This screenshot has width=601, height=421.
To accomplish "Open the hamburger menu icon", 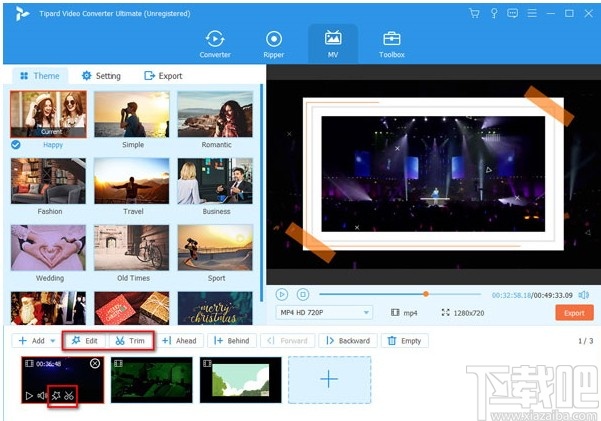I will [x=532, y=13].
